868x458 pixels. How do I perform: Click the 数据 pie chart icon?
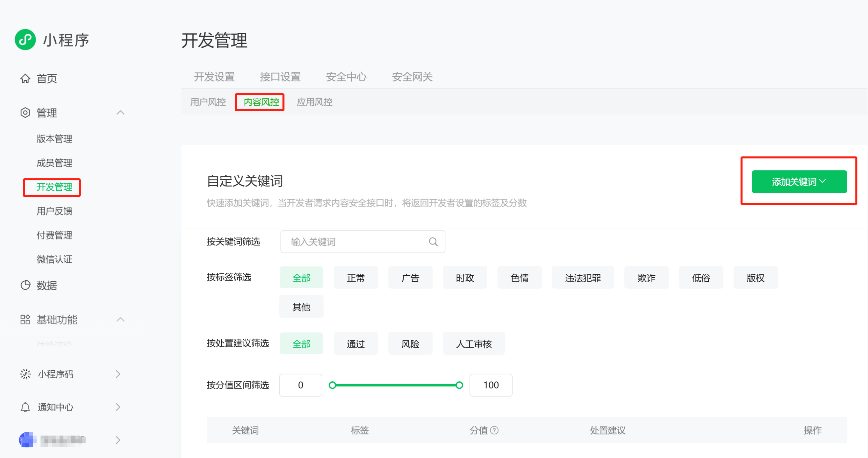(25, 285)
